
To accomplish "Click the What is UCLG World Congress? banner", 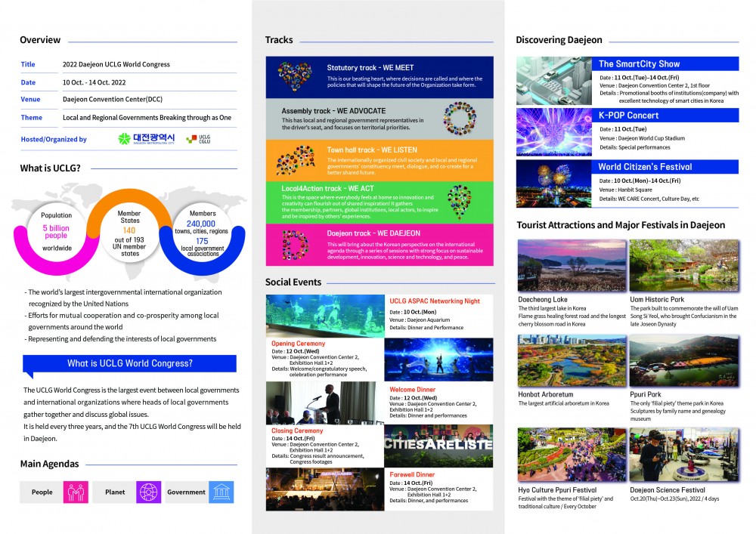I will tap(130, 363).
